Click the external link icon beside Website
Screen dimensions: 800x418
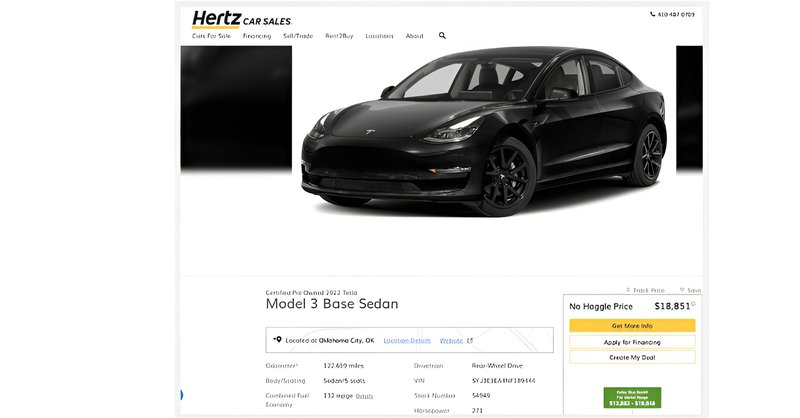click(x=470, y=340)
